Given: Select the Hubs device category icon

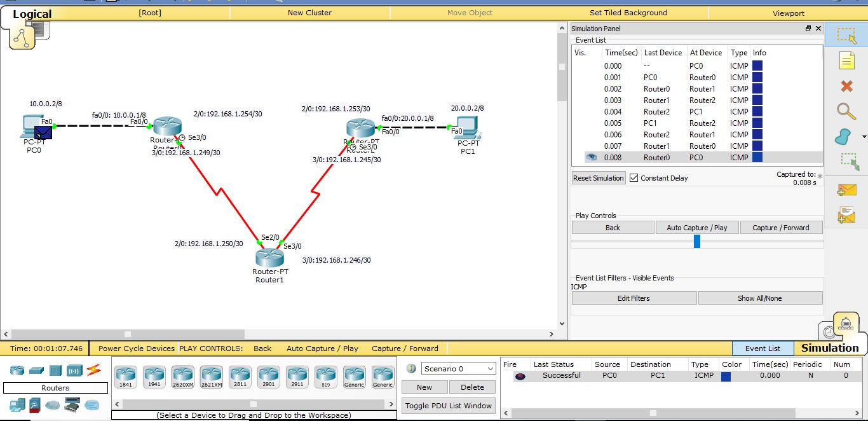Looking at the screenshot, I should click(x=55, y=370).
